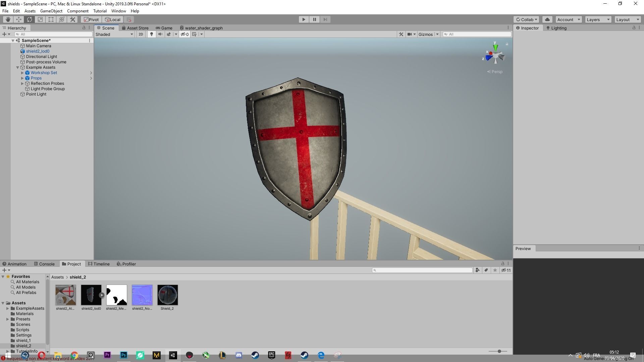Screen dimensions: 644x362
Task: Search in the Scene view field
Action: click(x=477, y=34)
